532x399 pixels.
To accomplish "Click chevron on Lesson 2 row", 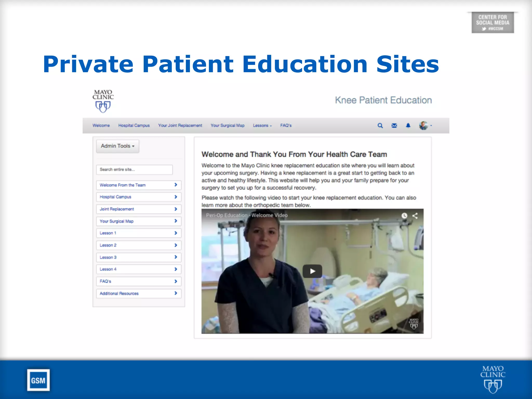I will 176,245.
